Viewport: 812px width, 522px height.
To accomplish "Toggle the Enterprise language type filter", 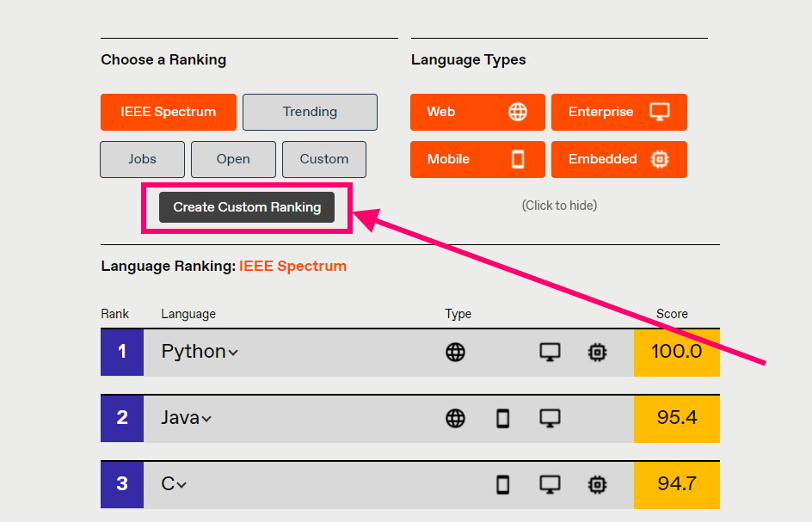I will point(618,112).
